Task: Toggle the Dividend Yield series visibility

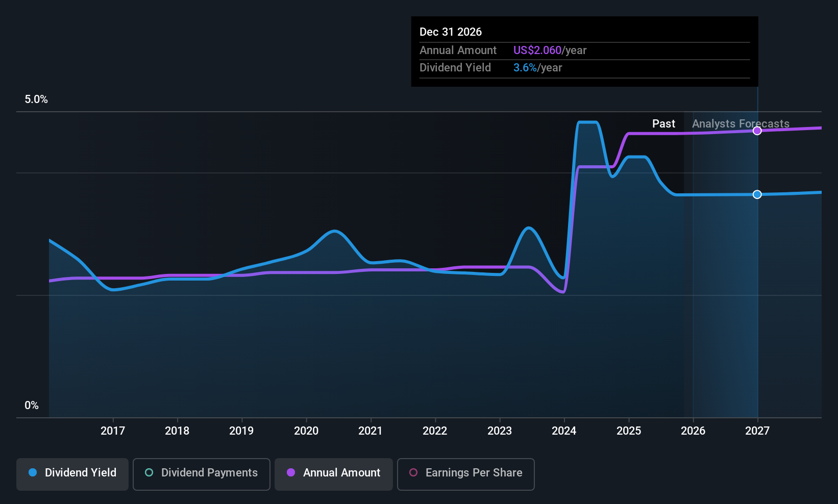Action: (x=72, y=474)
